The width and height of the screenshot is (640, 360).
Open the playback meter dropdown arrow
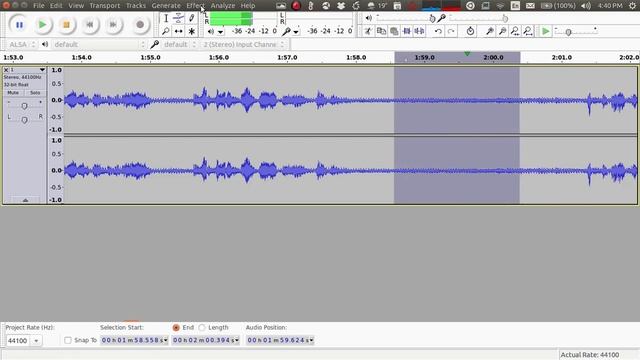pos(220,32)
